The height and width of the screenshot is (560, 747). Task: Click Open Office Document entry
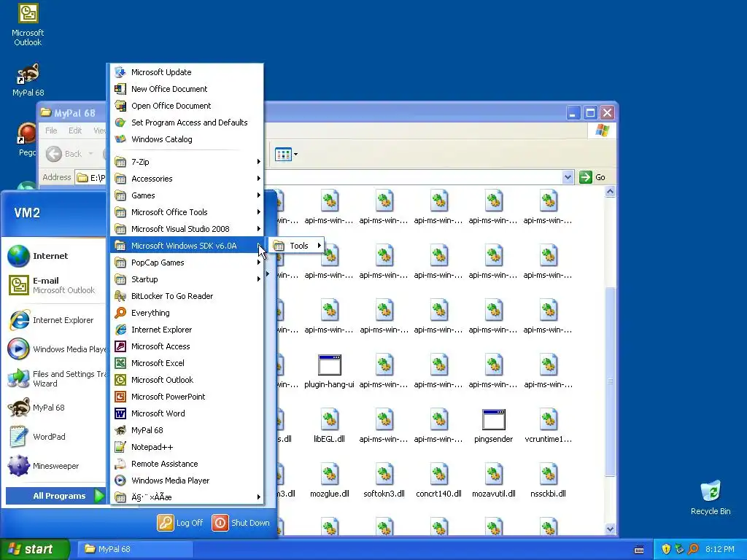click(187, 106)
